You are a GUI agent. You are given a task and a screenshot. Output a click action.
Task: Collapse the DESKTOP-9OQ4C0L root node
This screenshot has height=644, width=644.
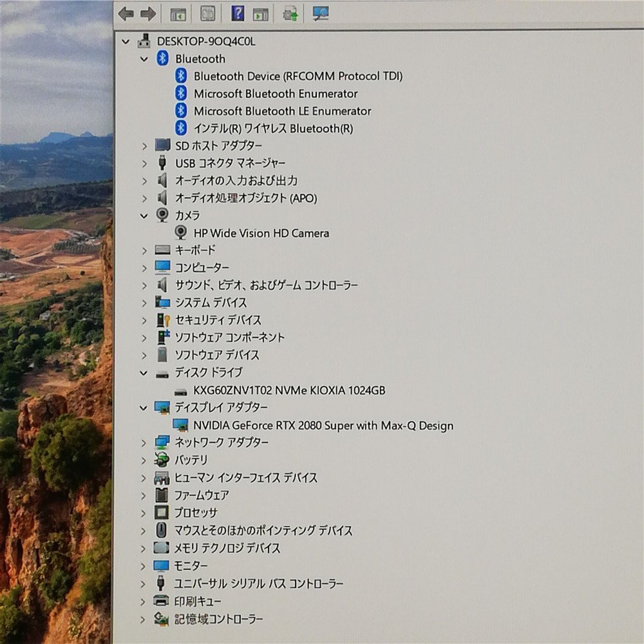pos(126,41)
